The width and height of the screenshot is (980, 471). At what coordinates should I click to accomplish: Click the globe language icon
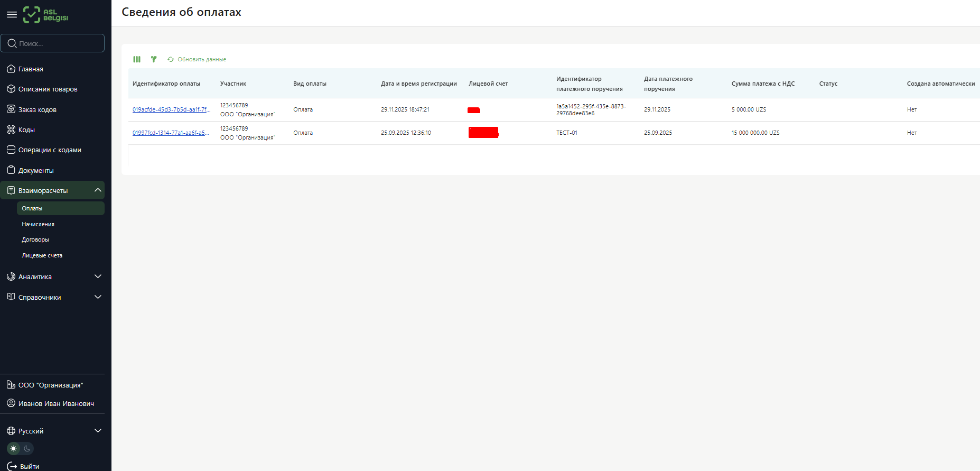click(11, 431)
